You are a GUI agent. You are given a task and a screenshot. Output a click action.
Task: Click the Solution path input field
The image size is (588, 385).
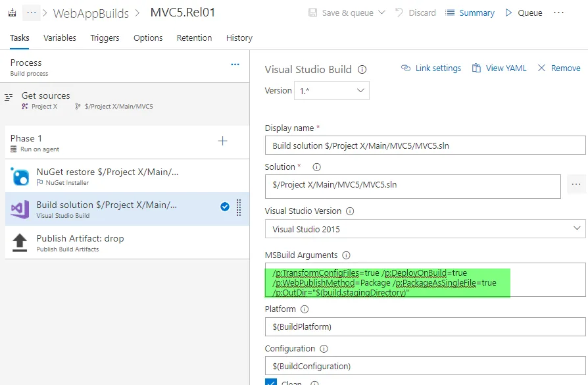413,186
